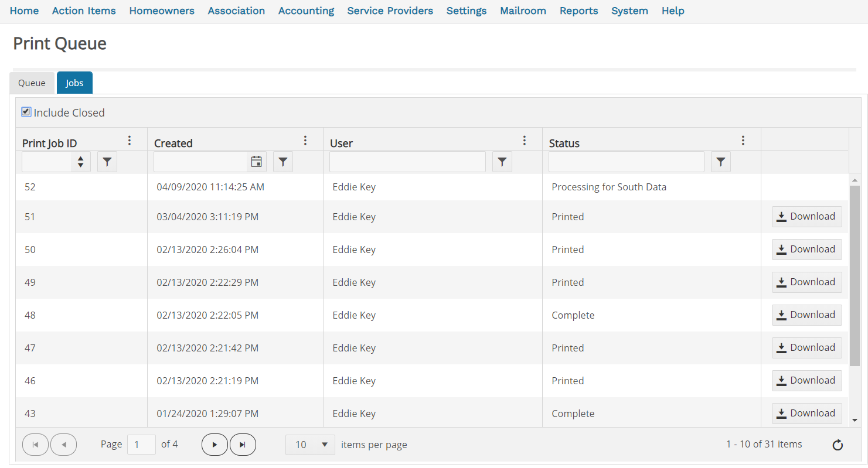The height and width of the screenshot is (468, 868).
Task: Sort by Status column header
Action: pos(564,143)
